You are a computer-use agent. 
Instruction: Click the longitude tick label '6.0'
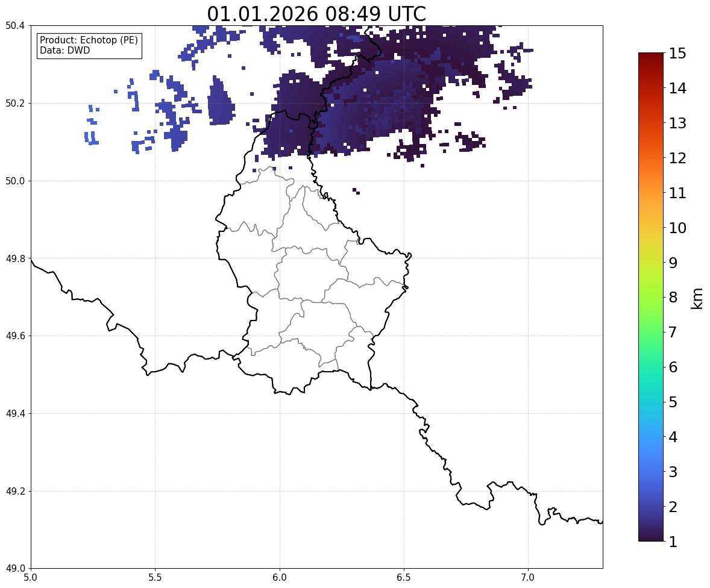(x=280, y=578)
